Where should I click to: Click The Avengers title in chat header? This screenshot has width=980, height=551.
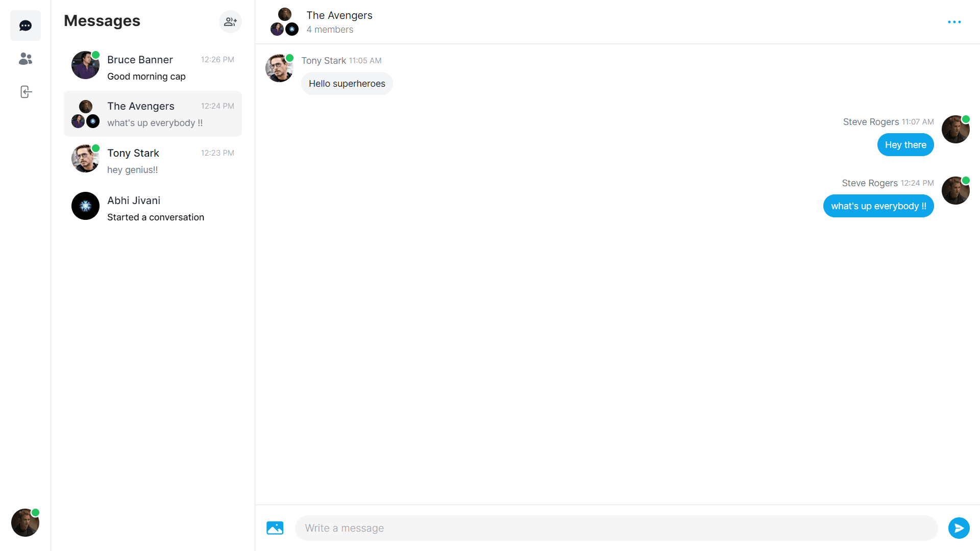coord(339,15)
